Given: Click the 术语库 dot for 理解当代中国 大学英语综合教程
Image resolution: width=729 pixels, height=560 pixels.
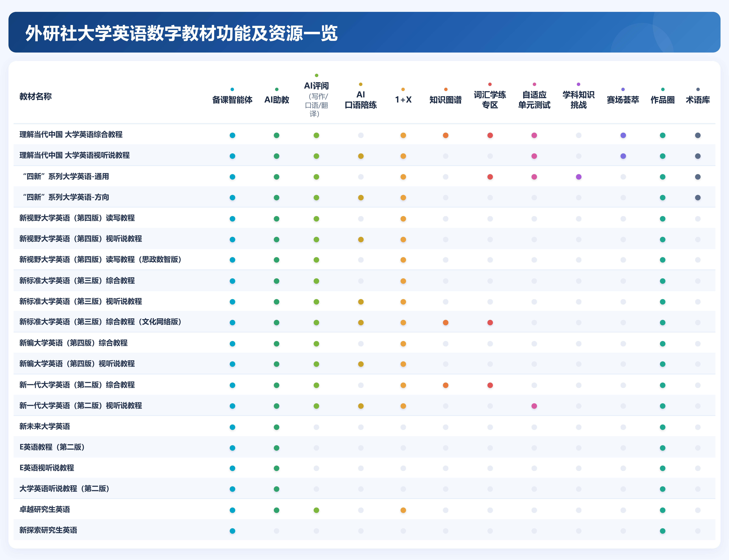Looking at the screenshot, I should 698,135.
